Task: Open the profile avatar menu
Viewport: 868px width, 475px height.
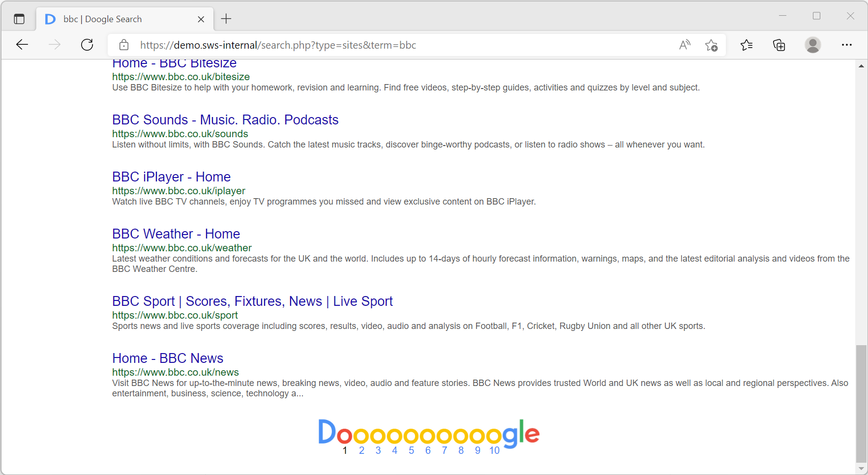Action: [813, 45]
